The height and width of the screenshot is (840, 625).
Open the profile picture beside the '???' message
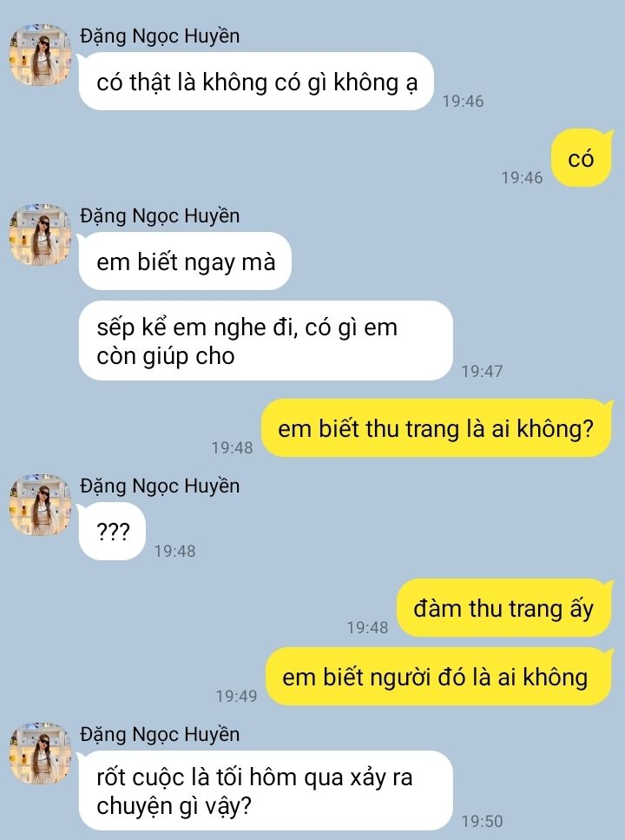click(41, 505)
